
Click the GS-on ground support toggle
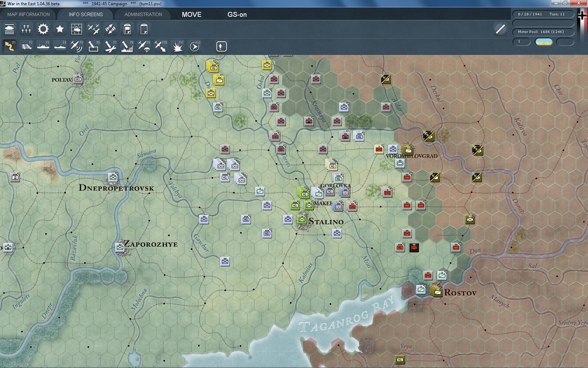click(237, 14)
